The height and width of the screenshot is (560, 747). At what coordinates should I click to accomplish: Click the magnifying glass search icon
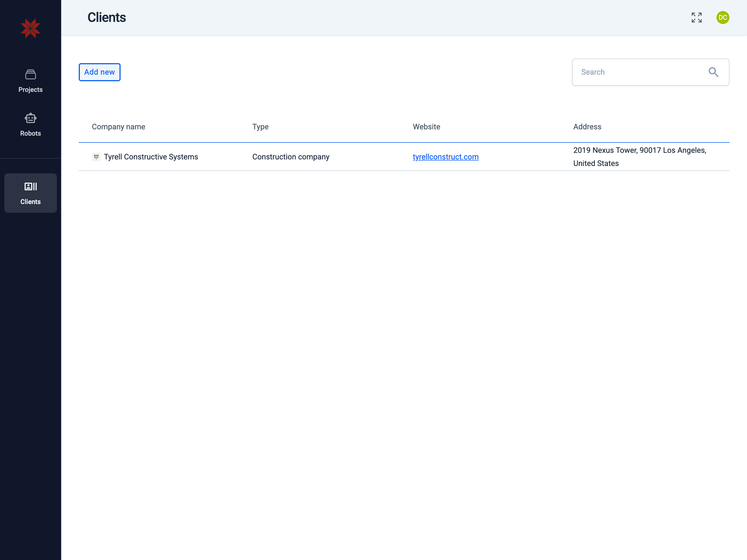coord(713,72)
